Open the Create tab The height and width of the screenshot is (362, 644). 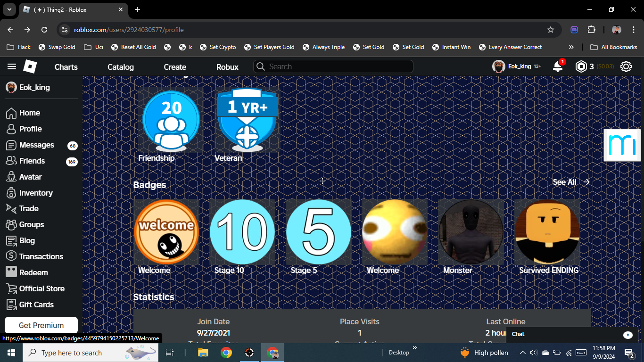click(175, 67)
